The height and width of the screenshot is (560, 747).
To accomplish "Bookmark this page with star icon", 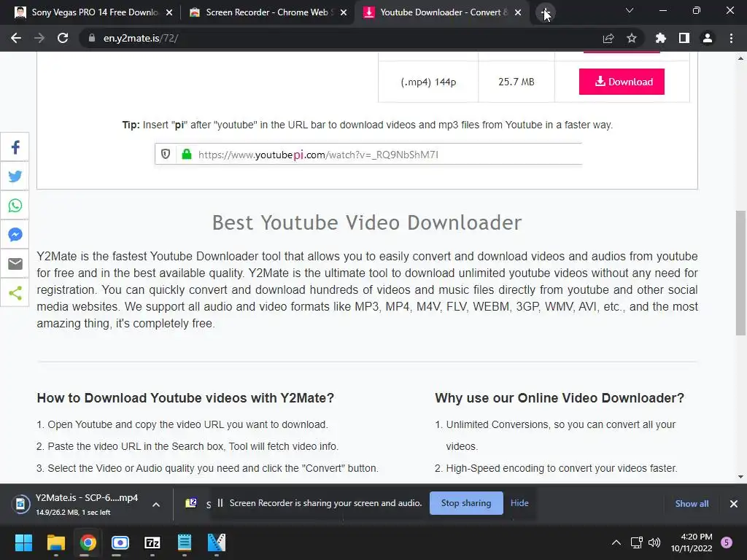I will (x=632, y=38).
